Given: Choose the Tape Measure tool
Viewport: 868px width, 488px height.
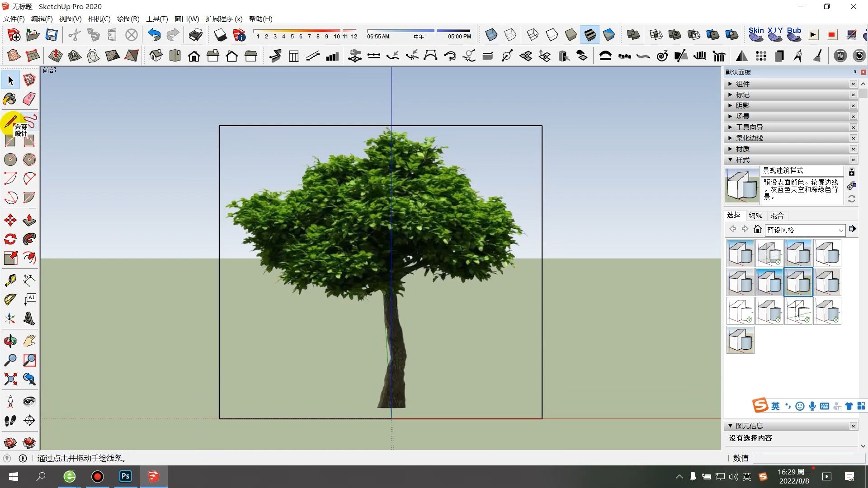Looking at the screenshot, I should tap(10, 280).
